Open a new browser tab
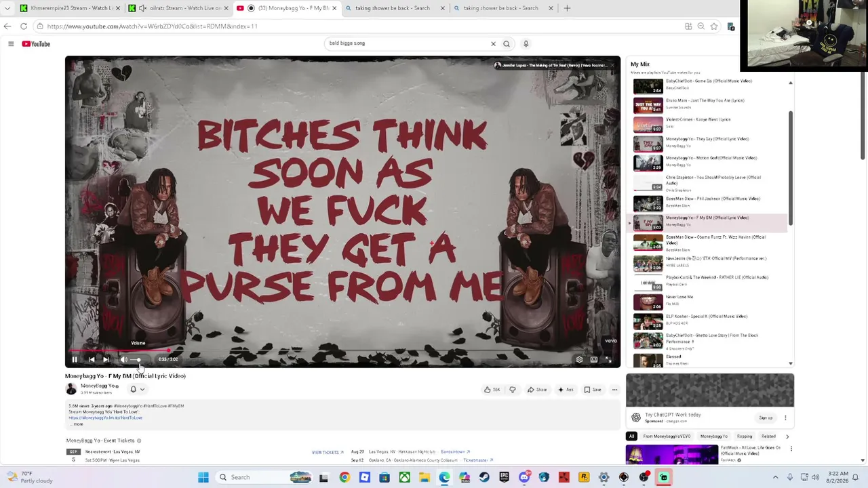The image size is (868, 488). 567,8
